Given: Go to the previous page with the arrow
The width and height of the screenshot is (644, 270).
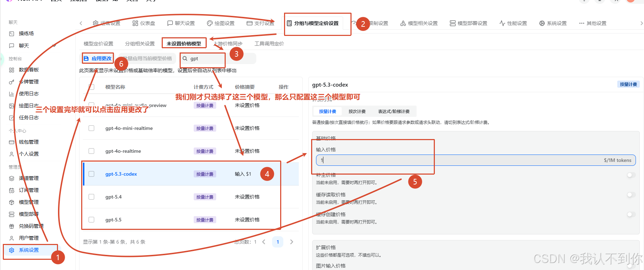Looking at the screenshot, I should tap(264, 242).
